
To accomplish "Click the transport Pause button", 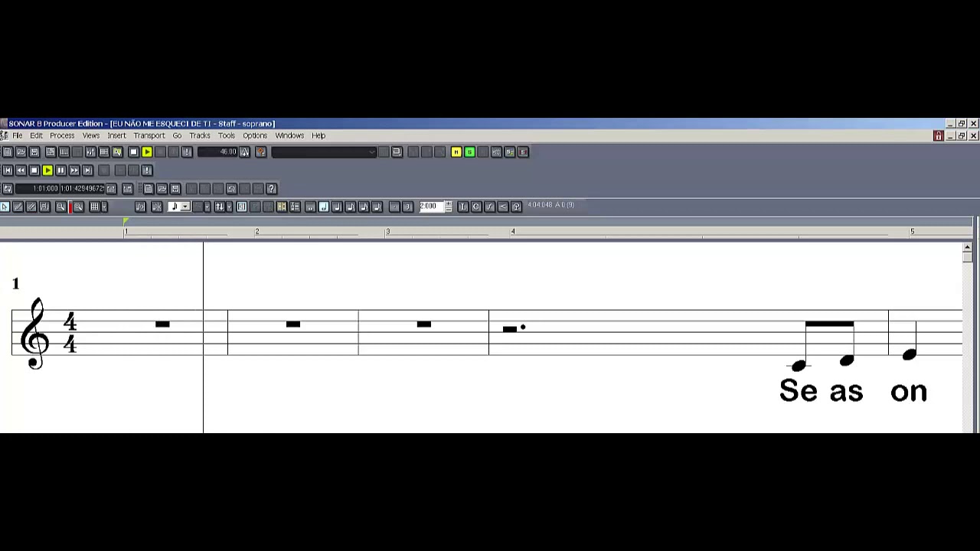I will click(x=60, y=170).
